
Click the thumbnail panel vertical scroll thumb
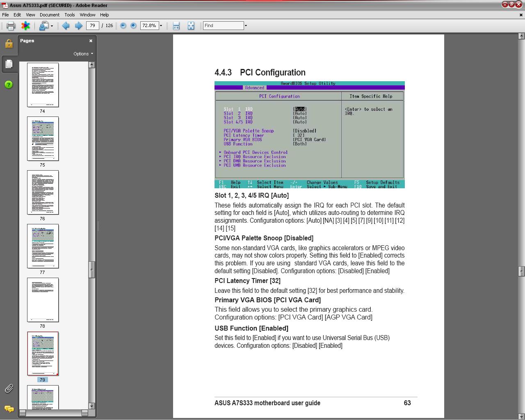(91, 269)
